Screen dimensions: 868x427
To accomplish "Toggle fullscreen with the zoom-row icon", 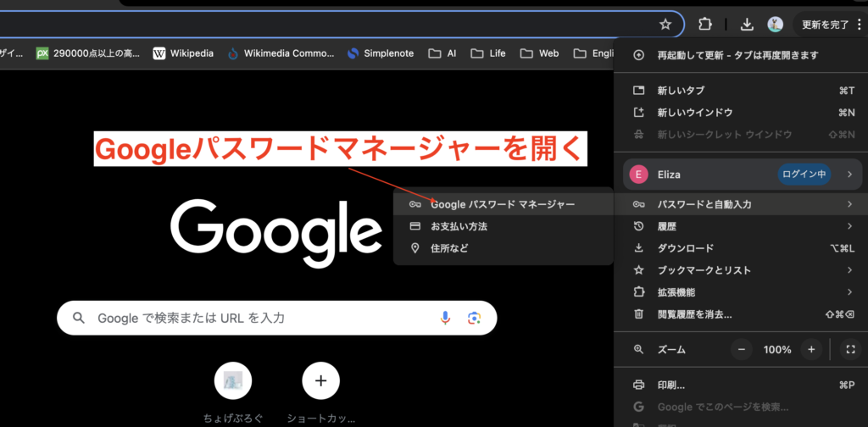I will click(x=851, y=350).
